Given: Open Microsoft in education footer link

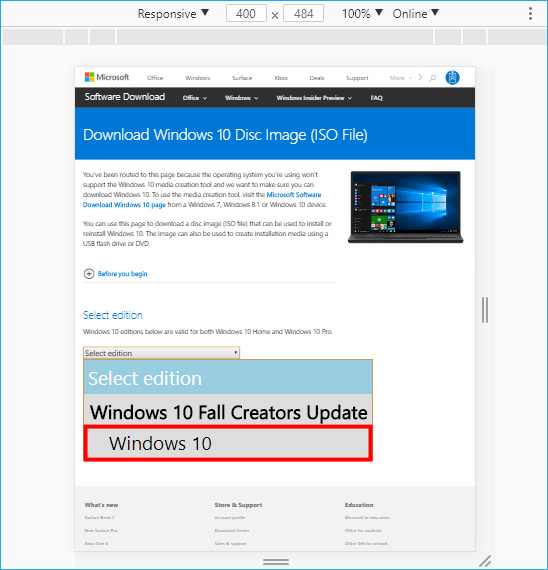Looking at the screenshot, I should pos(367,518).
